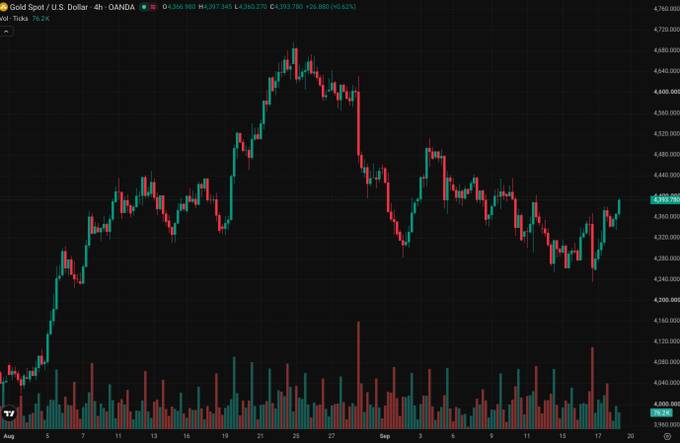Image resolution: width=680 pixels, height=443 pixels.
Task: Click the 4,280.000 price axis label
Action: click(666, 258)
